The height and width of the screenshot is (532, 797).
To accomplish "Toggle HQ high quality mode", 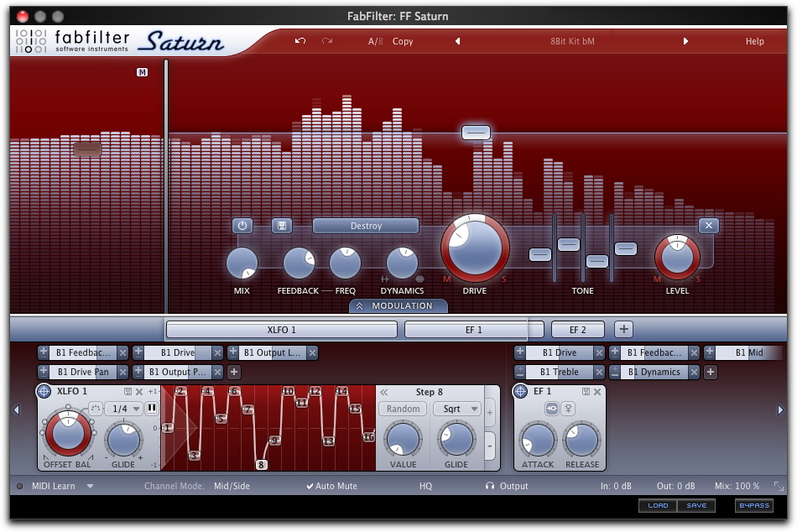I will point(426,486).
